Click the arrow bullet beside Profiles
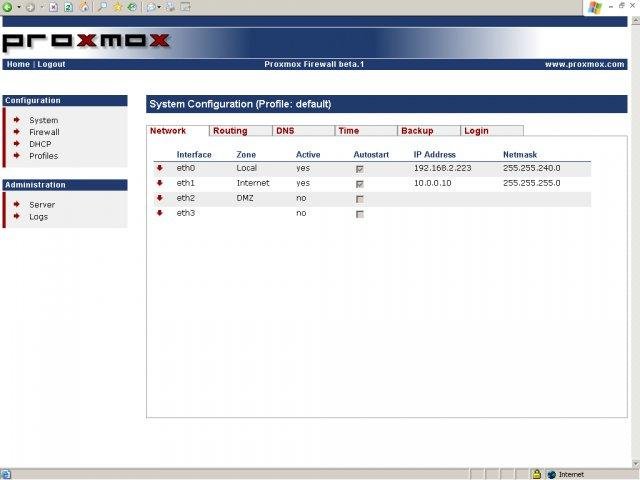The image size is (640, 480). click(17, 155)
